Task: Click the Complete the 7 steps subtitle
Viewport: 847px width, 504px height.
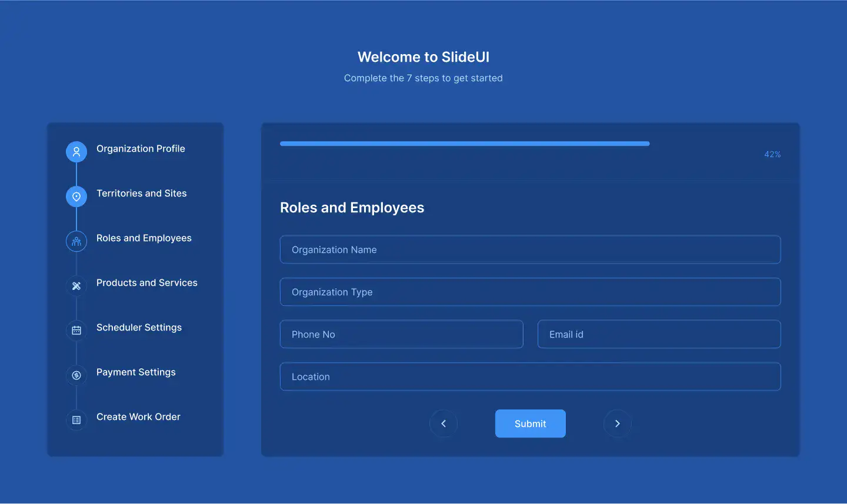Action: coord(423,78)
